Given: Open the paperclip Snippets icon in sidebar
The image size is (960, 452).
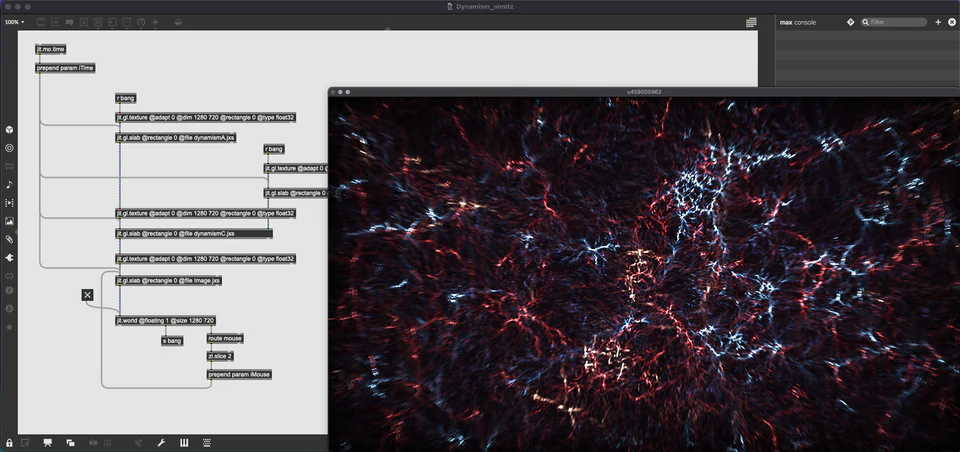Looking at the screenshot, I should [x=9, y=239].
